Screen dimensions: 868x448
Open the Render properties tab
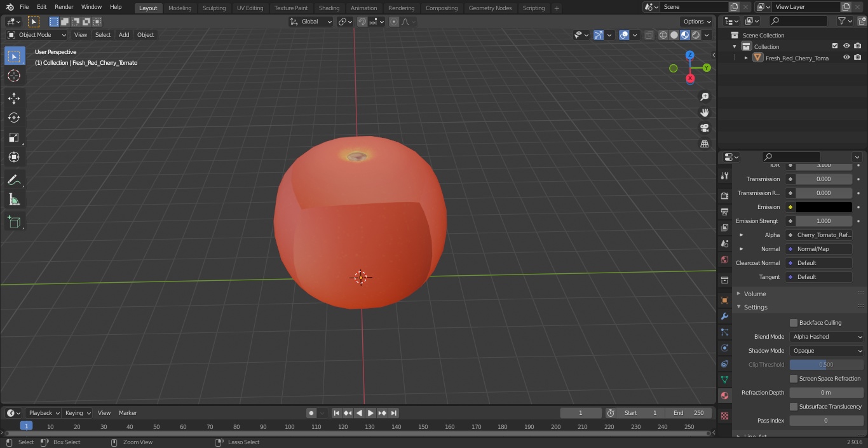724,196
